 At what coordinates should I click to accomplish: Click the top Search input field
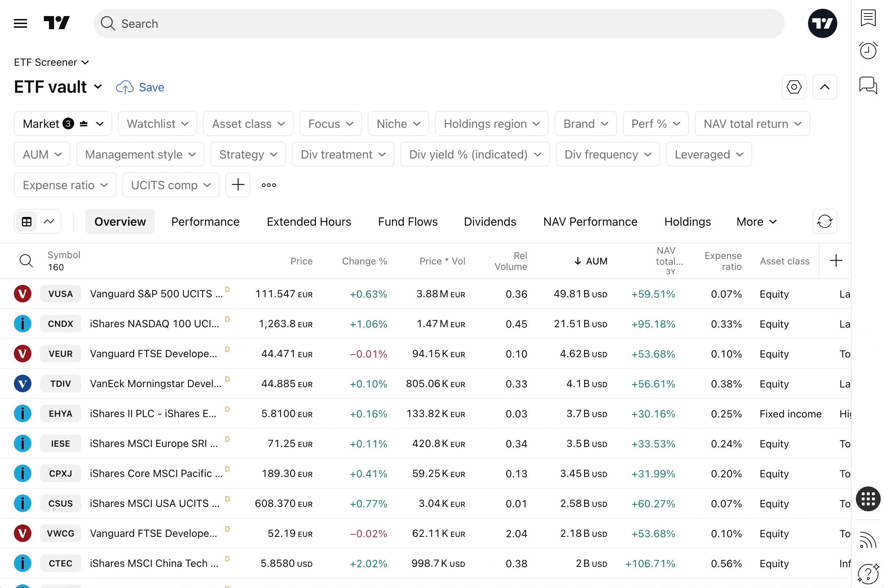tap(439, 24)
